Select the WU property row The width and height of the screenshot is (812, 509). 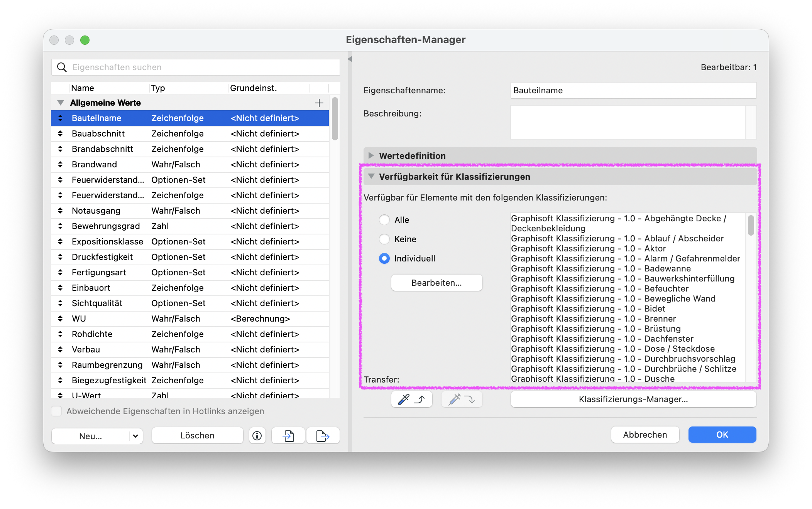click(x=190, y=319)
